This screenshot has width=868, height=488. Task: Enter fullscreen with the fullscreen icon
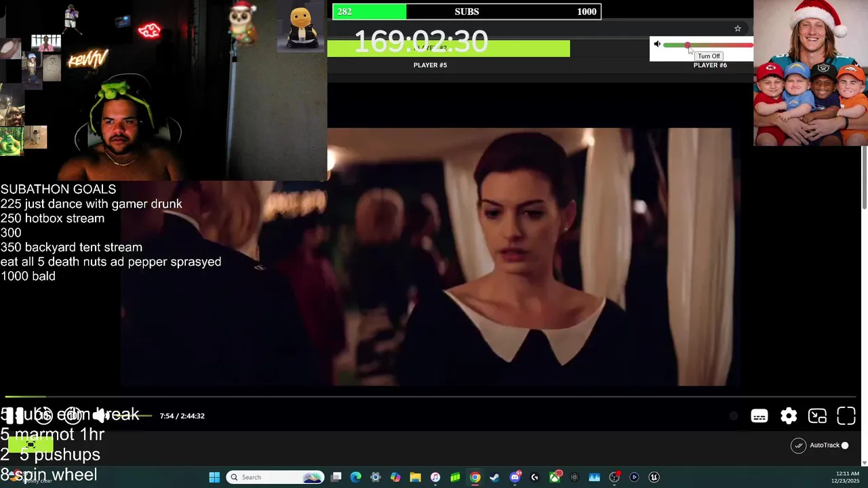pyautogui.click(x=846, y=416)
